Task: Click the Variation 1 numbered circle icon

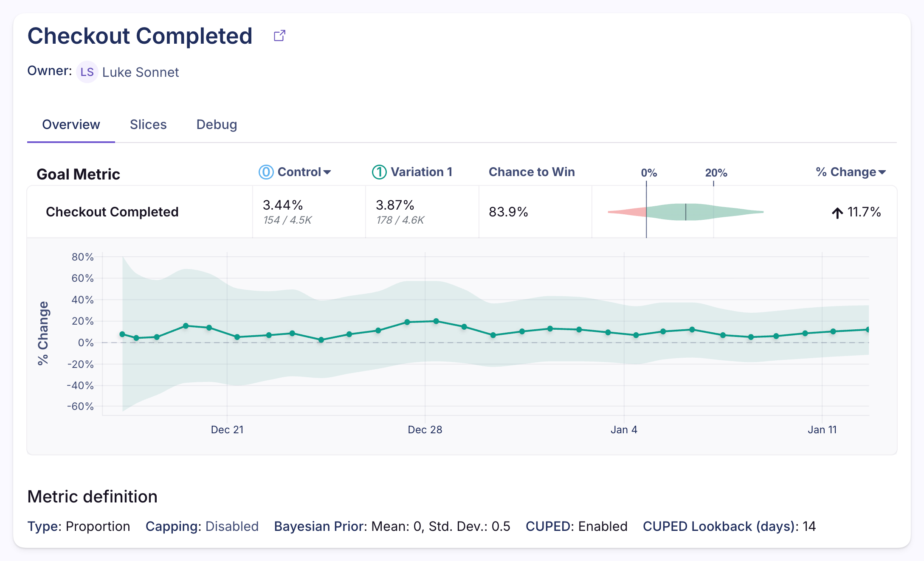Action: [379, 172]
